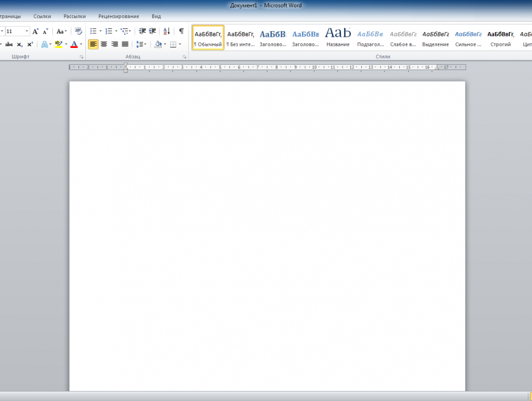The width and height of the screenshot is (532, 401).
Task: Click the Sort (A-Я) icon
Action: point(166,31)
